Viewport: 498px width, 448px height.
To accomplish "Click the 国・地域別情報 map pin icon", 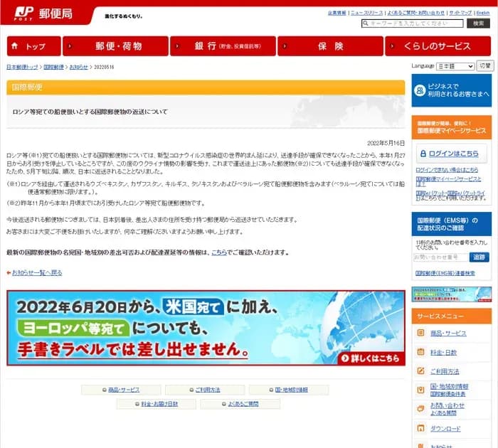I will [x=422, y=390].
